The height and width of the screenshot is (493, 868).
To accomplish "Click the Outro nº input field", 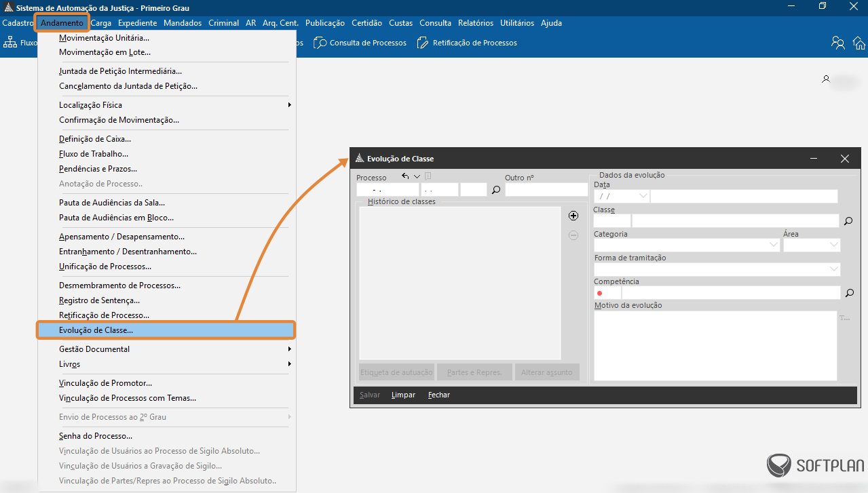I will point(546,190).
